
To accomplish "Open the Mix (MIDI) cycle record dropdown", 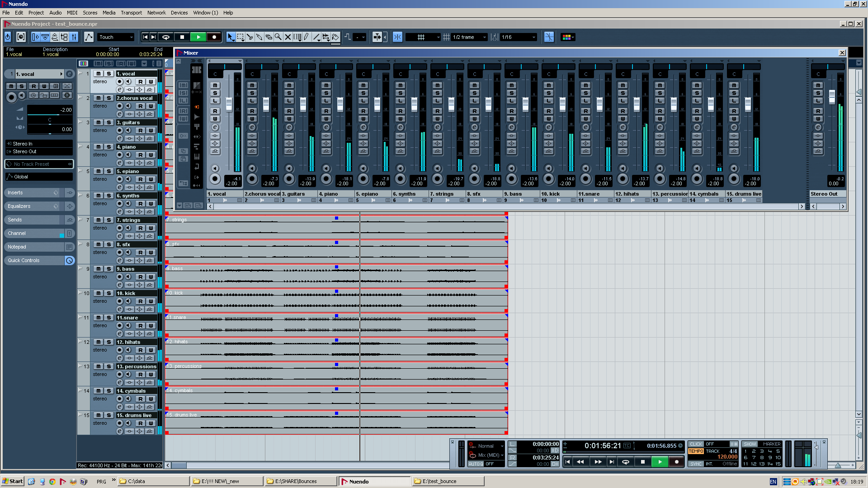I will tap(491, 455).
